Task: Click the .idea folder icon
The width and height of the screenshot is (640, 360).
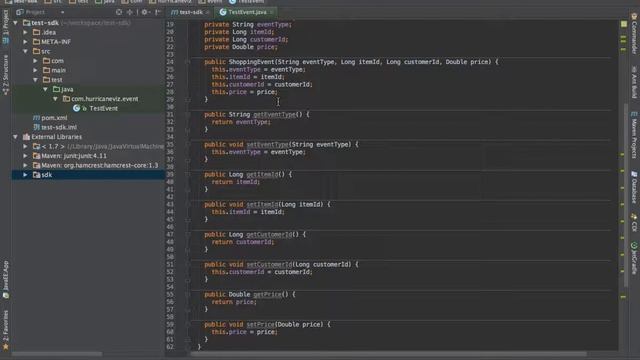Action: [x=36, y=32]
